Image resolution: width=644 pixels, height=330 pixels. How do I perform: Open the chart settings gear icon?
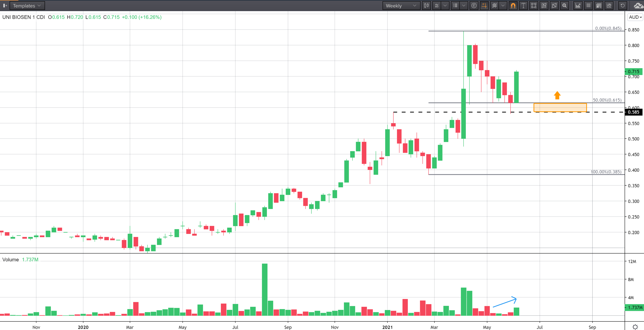[635, 327]
